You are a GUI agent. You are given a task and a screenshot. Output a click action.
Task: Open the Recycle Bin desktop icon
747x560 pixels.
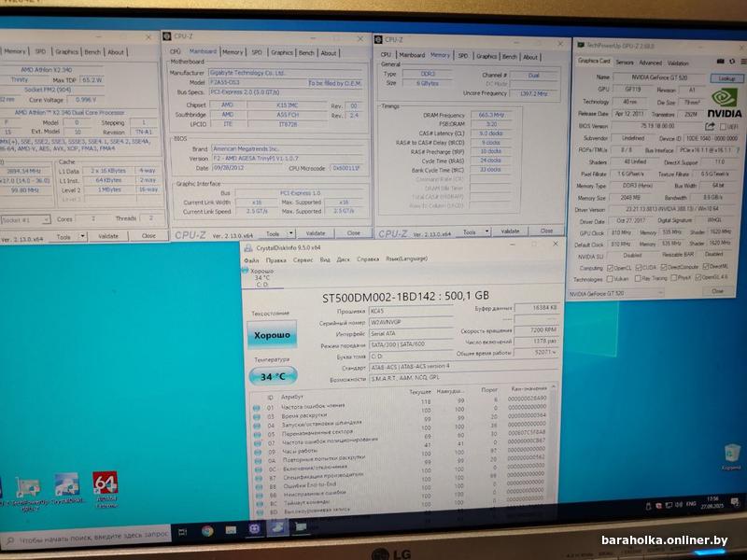coord(732,456)
